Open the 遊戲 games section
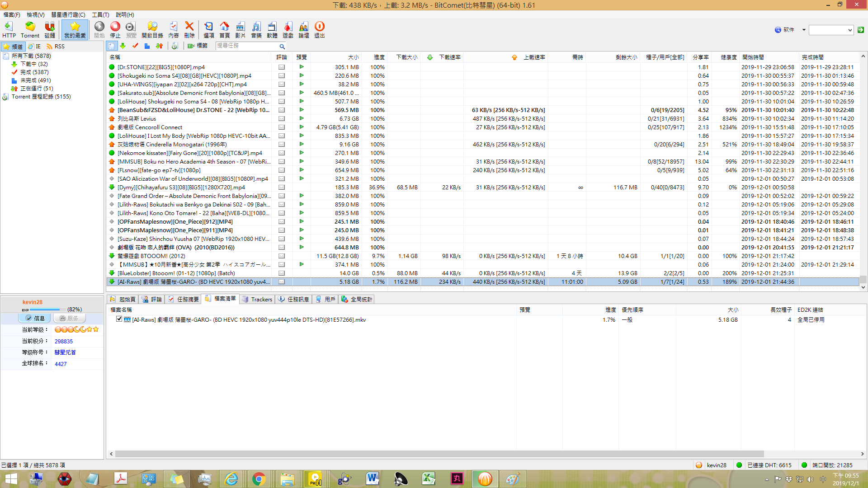 (288, 29)
